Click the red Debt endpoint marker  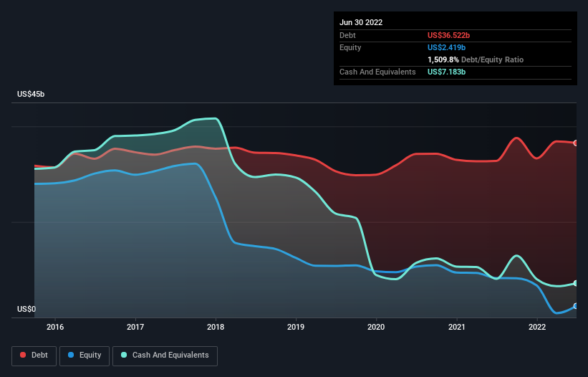pyautogui.click(x=576, y=143)
